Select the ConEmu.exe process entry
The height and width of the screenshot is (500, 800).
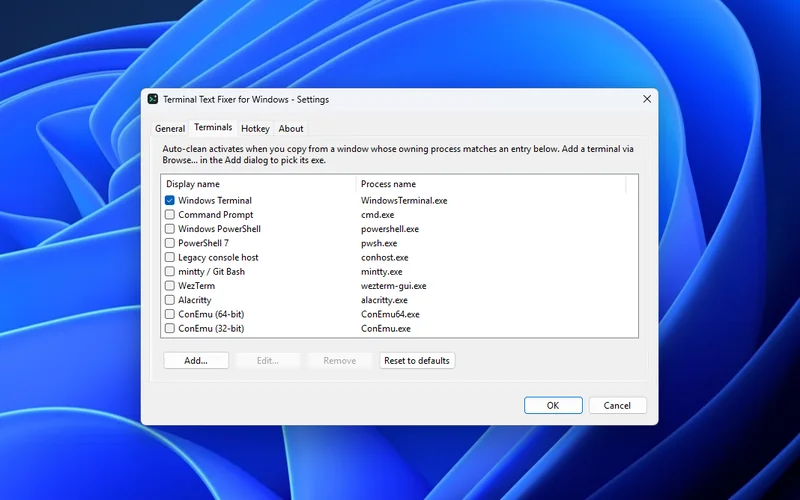click(x=386, y=329)
